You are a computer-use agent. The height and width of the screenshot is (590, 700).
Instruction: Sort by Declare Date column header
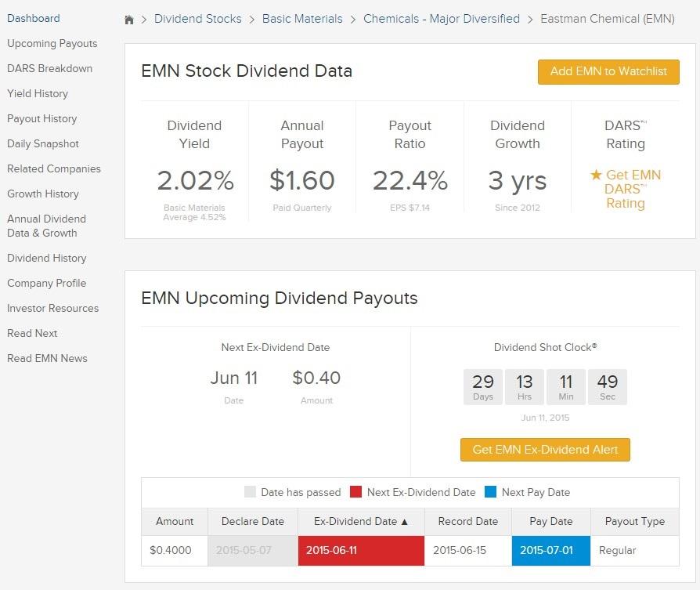click(253, 521)
